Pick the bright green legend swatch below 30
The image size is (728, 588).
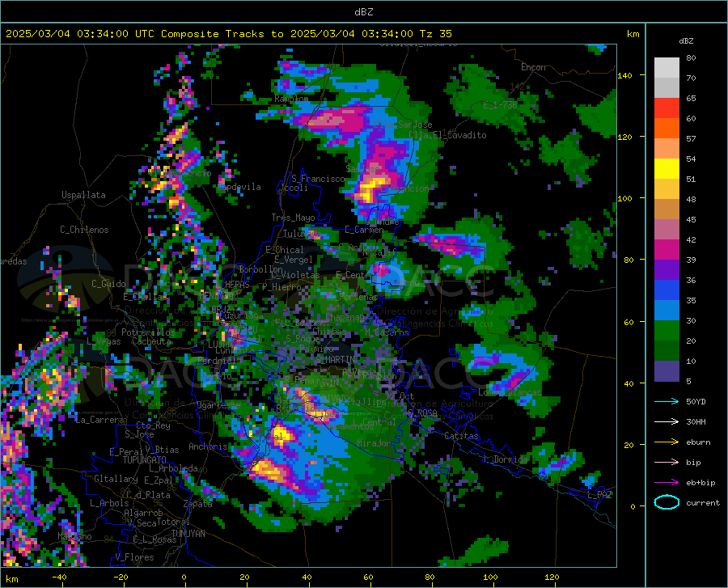[667, 331]
